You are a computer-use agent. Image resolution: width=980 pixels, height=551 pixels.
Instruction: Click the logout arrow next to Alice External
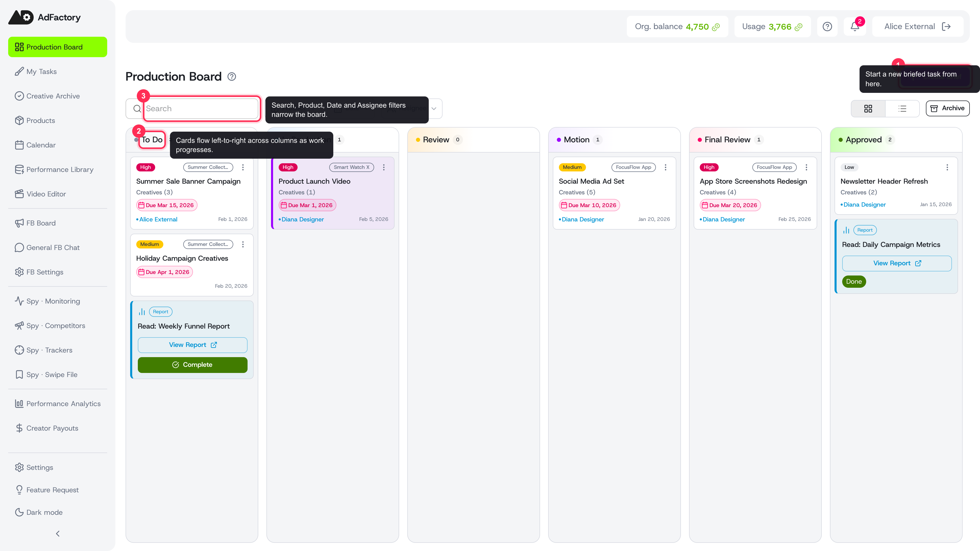pos(946,27)
